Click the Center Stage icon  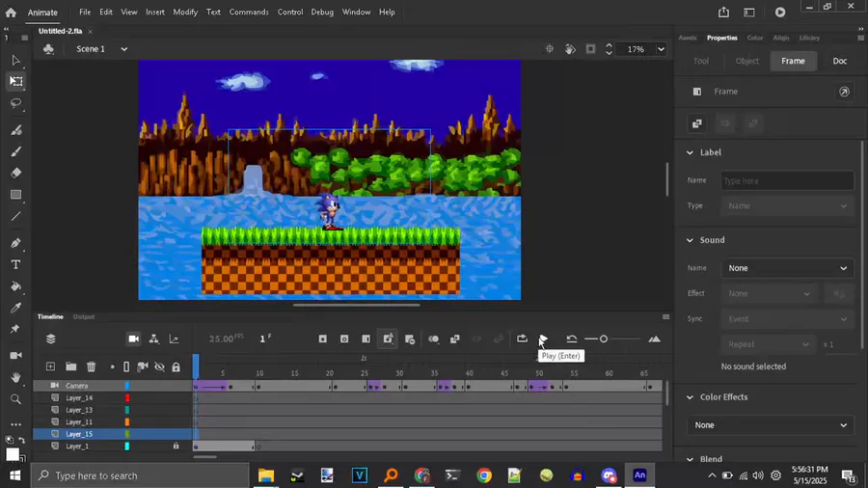click(549, 49)
